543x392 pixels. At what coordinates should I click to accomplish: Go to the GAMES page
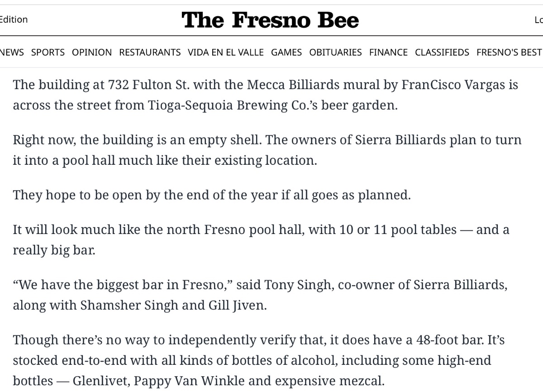point(286,52)
